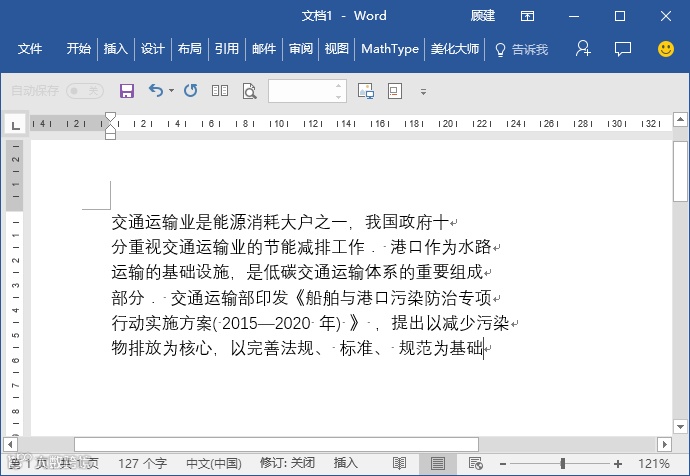
Task: Select the 引用 tab
Action: pos(226,49)
